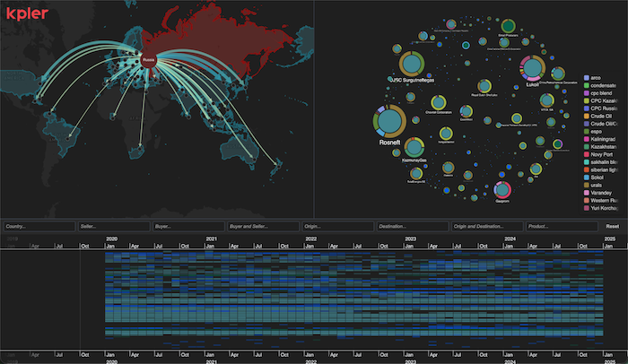Click the Novy Port legend swatch
The width and height of the screenshot is (628, 364).
point(587,154)
